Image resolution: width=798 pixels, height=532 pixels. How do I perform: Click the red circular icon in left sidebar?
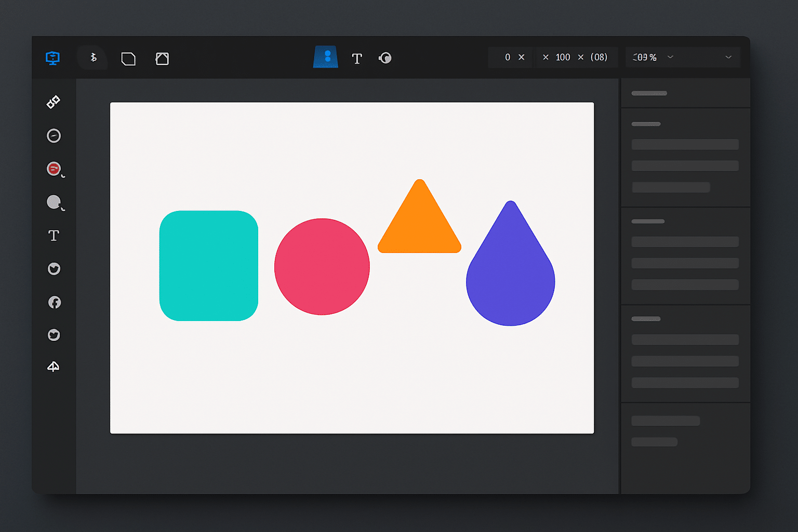(54, 169)
